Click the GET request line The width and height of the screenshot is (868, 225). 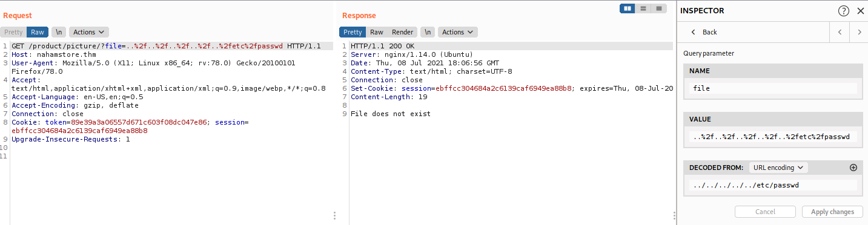166,46
